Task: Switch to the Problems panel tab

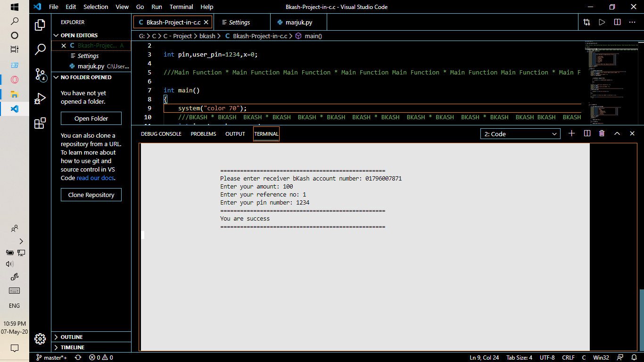Action: 203,134
